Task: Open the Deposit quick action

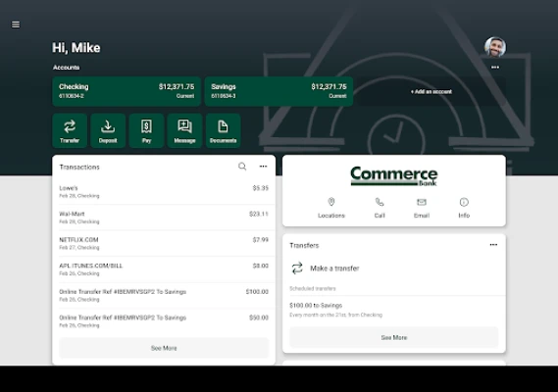Action: pos(108,130)
